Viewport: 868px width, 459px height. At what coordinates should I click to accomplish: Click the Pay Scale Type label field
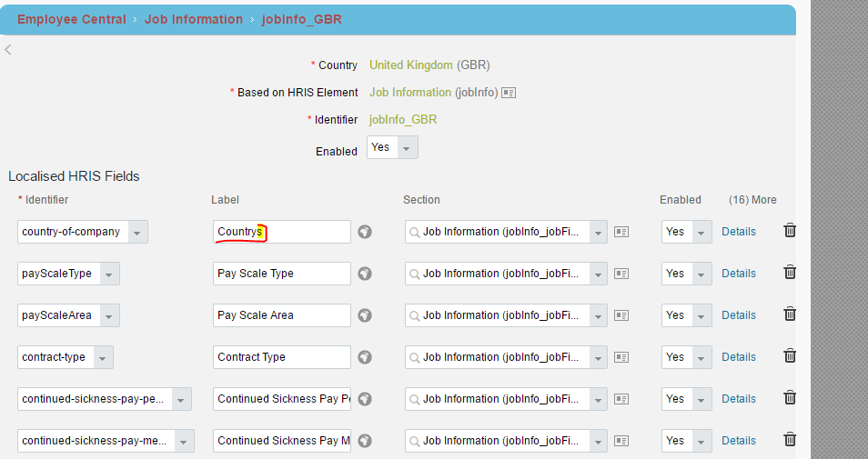click(282, 274)
